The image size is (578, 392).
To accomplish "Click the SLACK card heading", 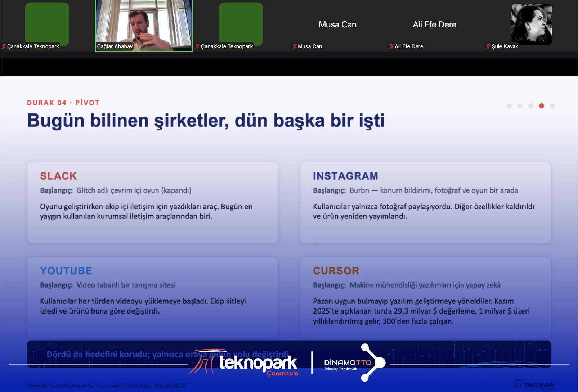I will 58,176.
